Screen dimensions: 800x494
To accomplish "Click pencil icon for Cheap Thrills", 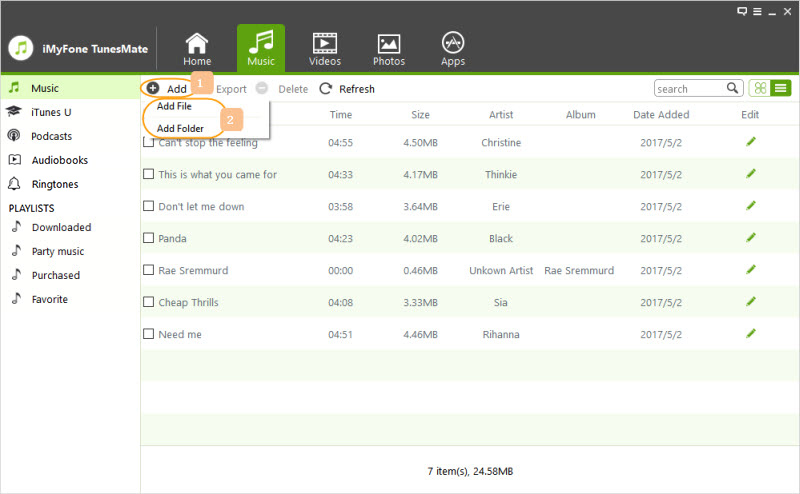I will pyautogui.click(x=751, y=302).
